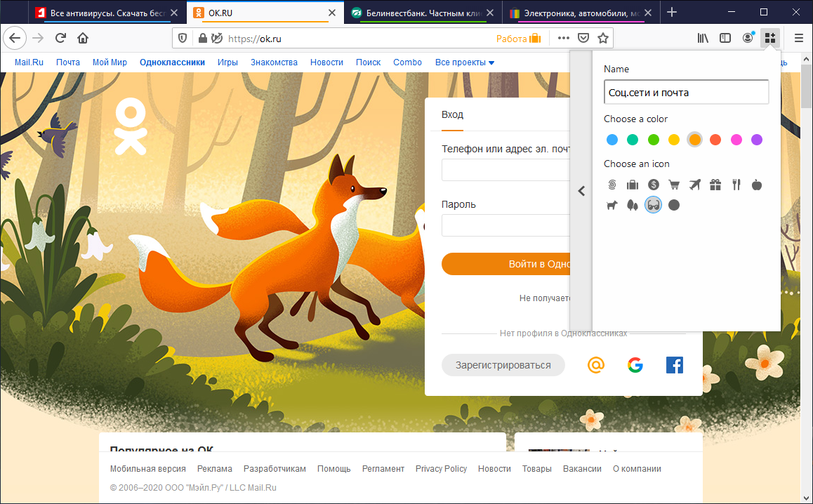
Task: Focus the Пароль password field
Action: coord(506,225)
